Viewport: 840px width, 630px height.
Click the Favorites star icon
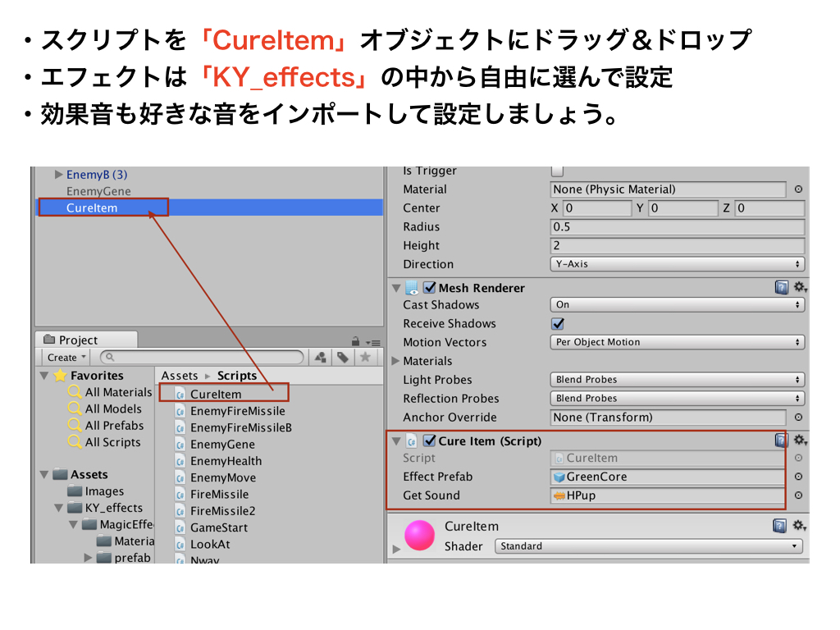(x=60, y=376)
